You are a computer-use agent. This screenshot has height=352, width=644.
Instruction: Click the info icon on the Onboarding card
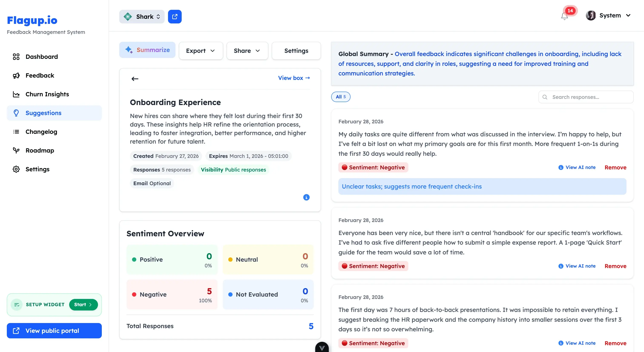pyautogui.click(x=306, y=197)
